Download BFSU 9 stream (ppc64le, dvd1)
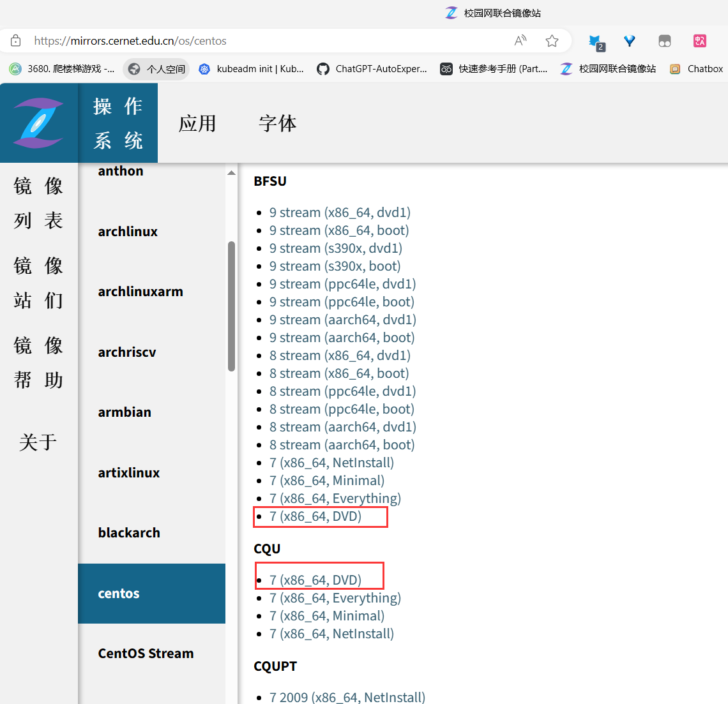 click(343, 284)
